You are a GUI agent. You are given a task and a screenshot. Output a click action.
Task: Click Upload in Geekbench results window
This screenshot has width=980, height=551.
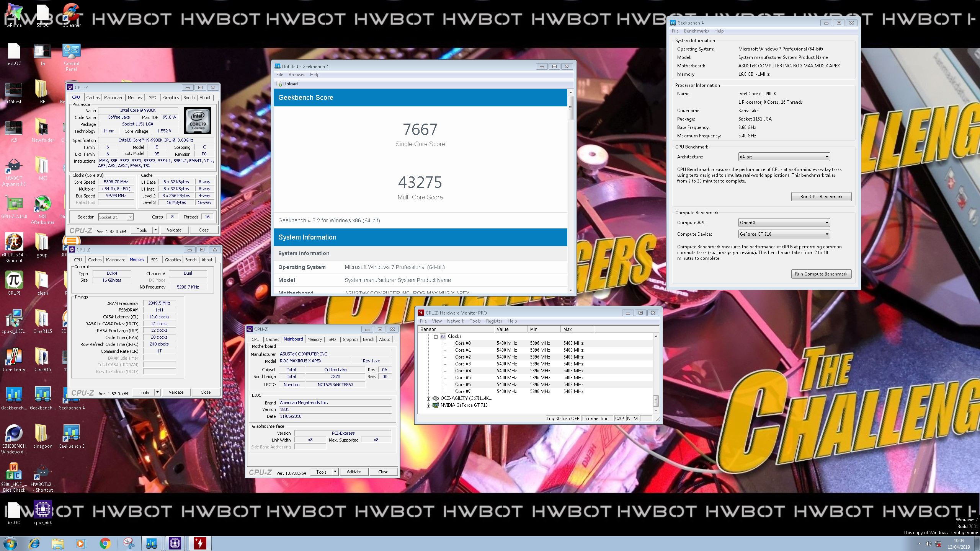click(x=287, y=84)
